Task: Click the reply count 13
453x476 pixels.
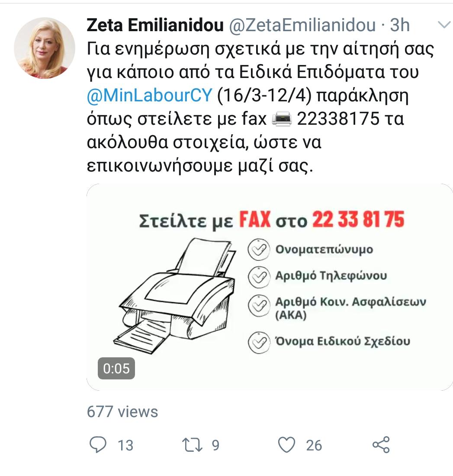Action: (125, 445)
